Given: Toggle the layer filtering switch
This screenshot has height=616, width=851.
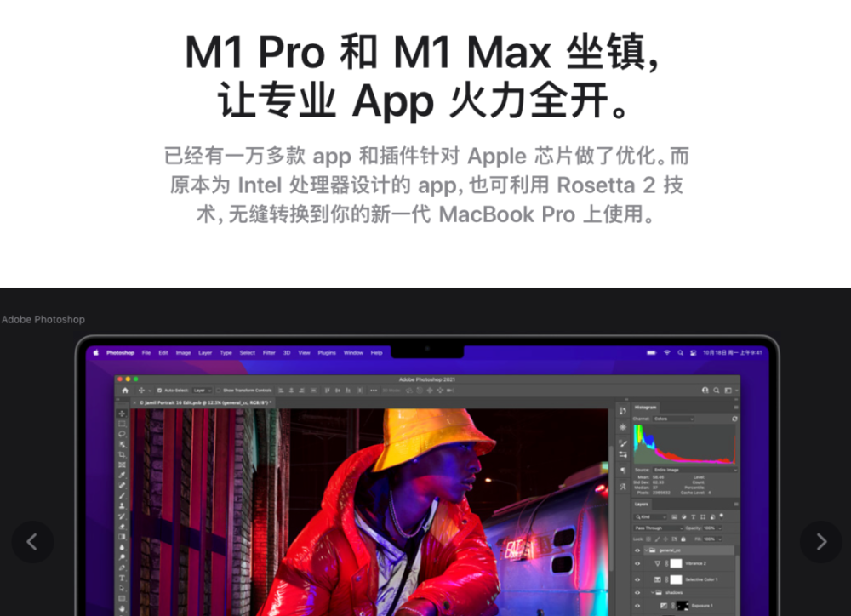Looking at the screenshot, I should point(722,516).
